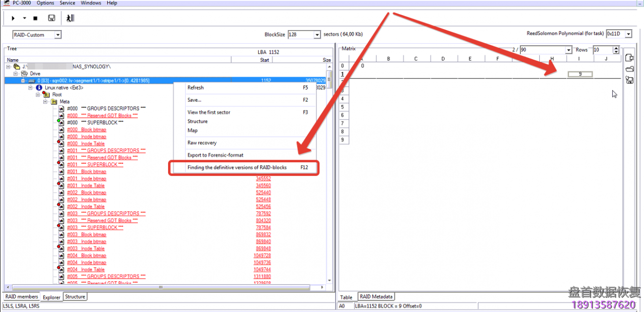Click the blue Linux native Ext3 info icon
The image size is (644, 312).
click(x=39, y=87)
